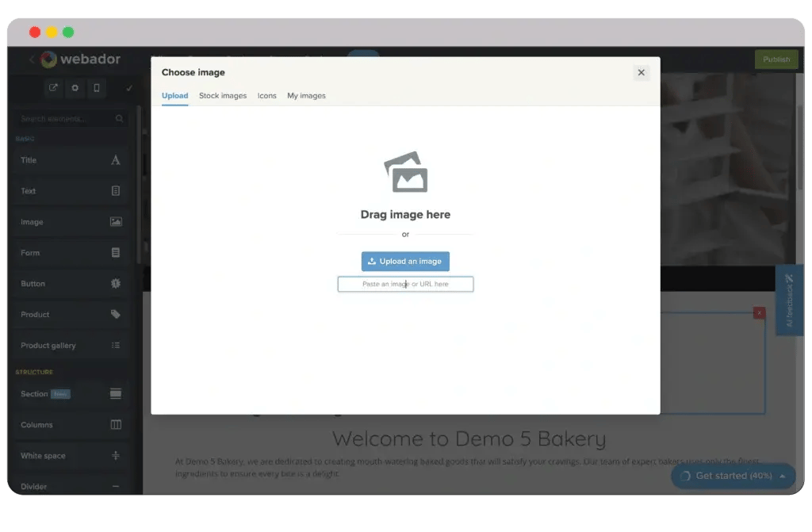Open external site preview icon

[x=53, y=88]
